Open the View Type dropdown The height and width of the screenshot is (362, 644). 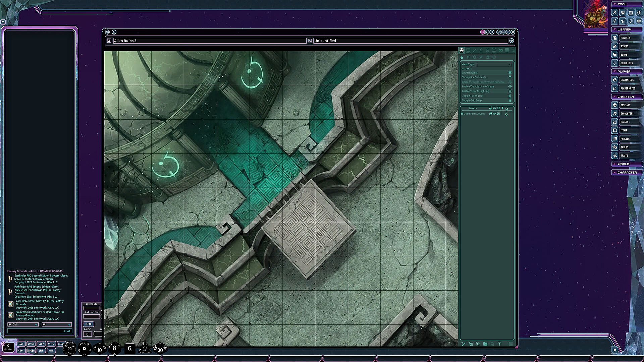[x=493, y=64]
